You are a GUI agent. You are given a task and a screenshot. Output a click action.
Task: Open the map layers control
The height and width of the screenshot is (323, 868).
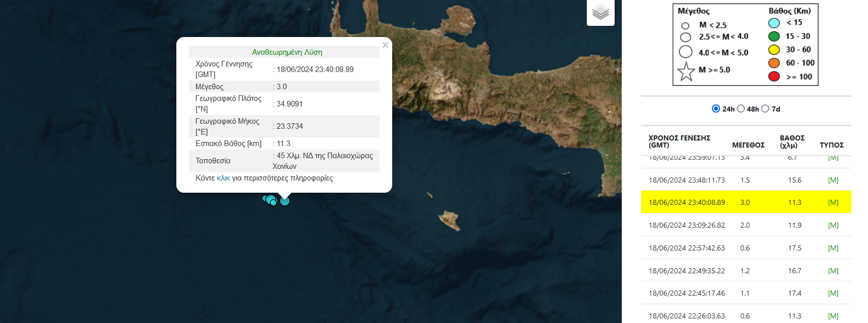(x=600, y=12)
